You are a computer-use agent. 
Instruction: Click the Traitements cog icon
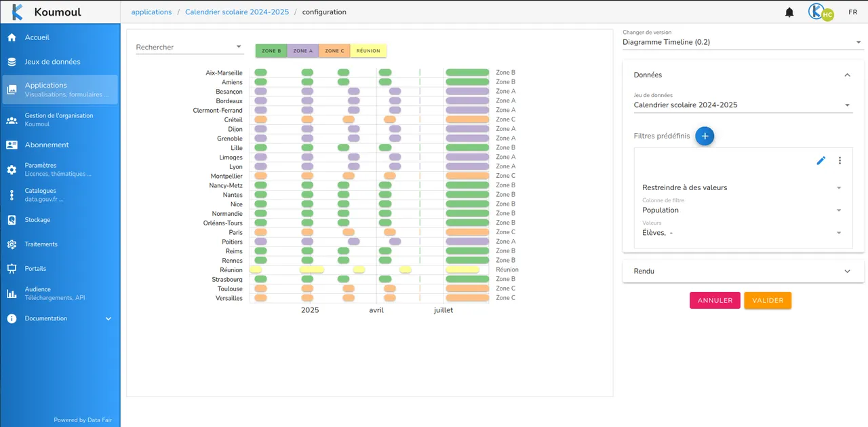[12, 244]
